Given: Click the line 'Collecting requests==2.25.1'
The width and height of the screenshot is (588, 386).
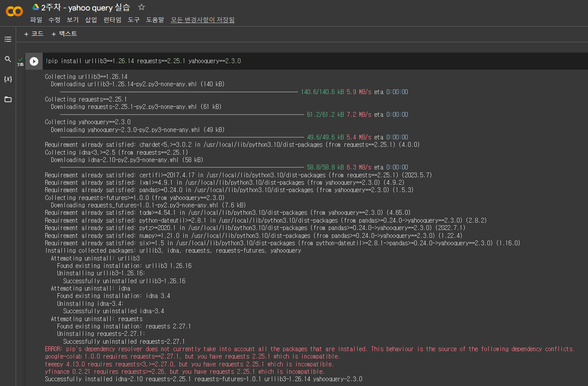Looking at the screenshot, I should [x=86, y=99].
